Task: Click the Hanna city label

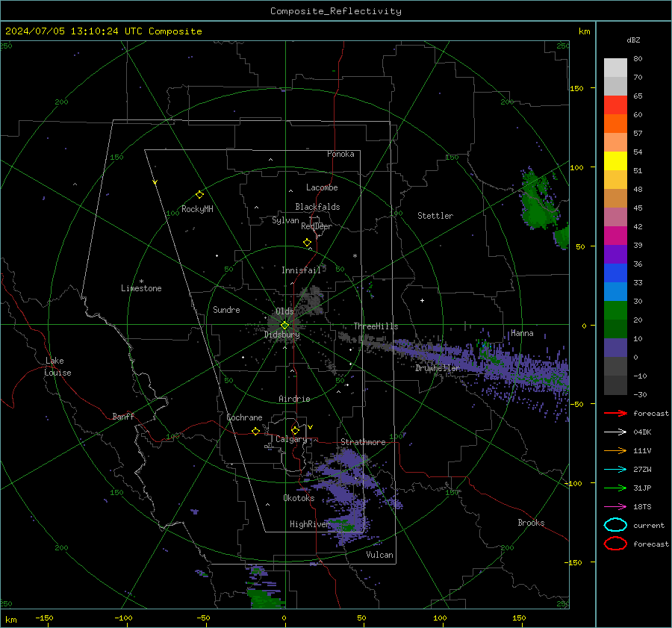Action: click(522, 333)
